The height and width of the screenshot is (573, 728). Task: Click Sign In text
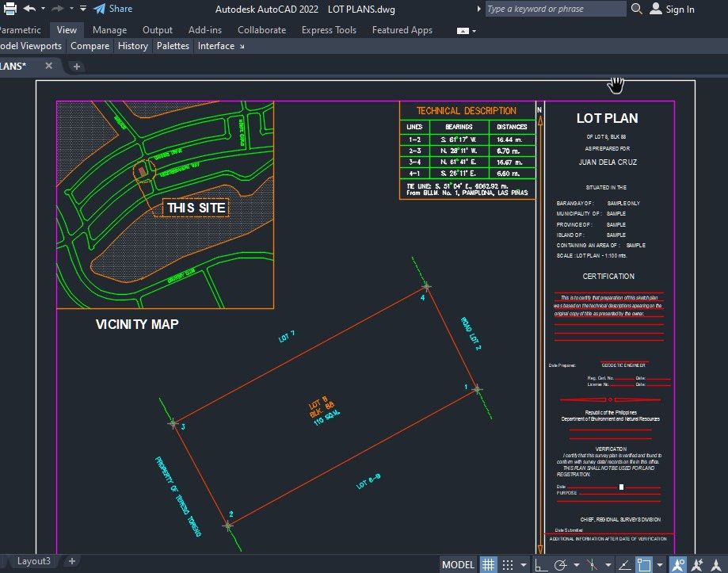click(x=680, y=10)
